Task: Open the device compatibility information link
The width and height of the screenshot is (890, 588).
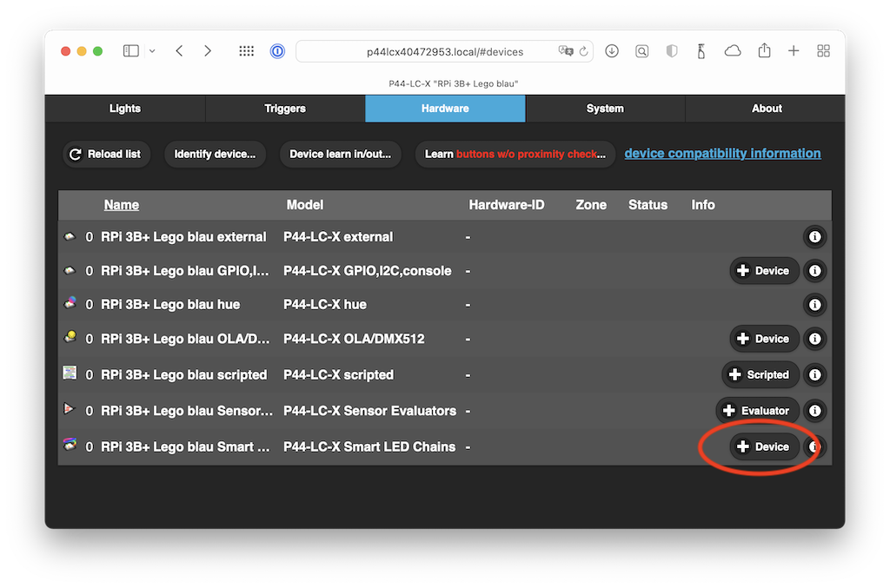Action: 722,152
